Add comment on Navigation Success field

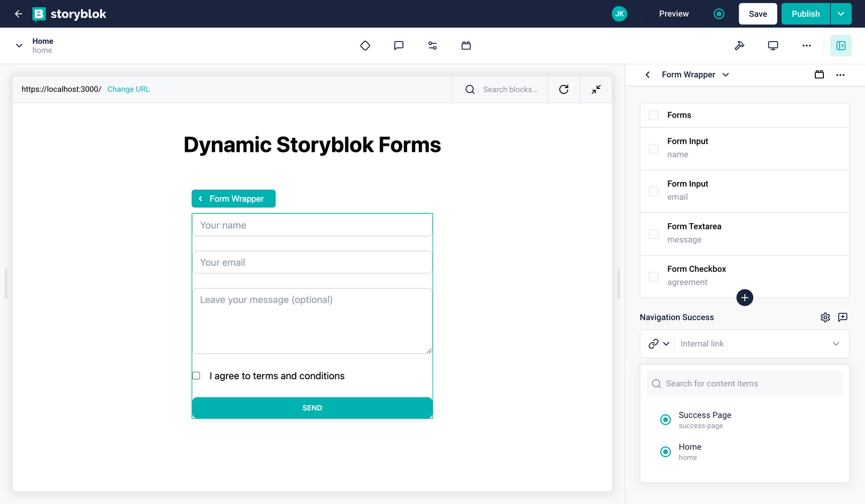tap(843, 318)
